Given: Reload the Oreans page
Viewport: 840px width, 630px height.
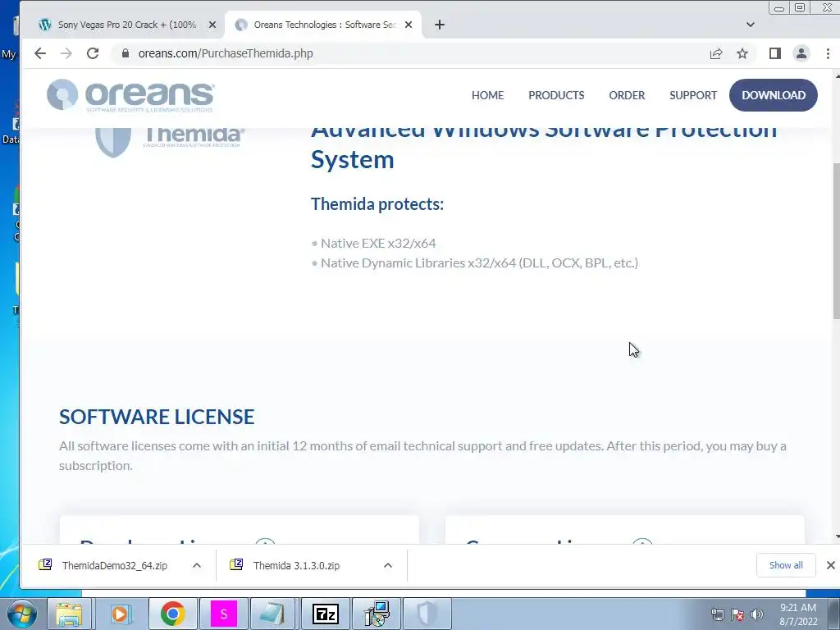Looking at the screenshot, I should click(93, 53).
